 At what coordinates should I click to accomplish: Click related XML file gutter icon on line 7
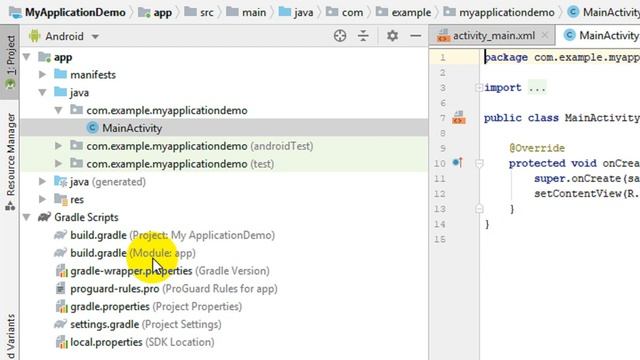click(x=459, y=118)
